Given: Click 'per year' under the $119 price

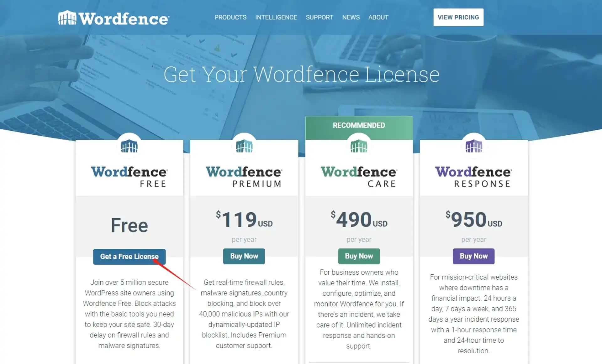Looking at the screenshot, I should pos(244,240).
